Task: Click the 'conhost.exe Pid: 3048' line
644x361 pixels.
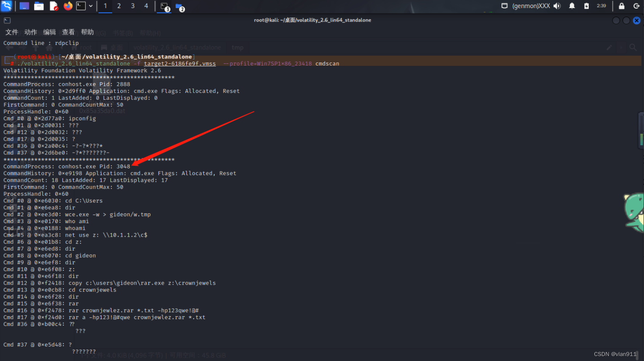Action: point(66,166)
